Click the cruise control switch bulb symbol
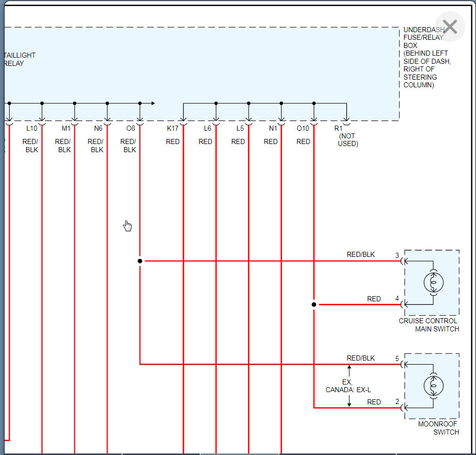The height and width of the screenshot is (455, 476). point(434,282)
